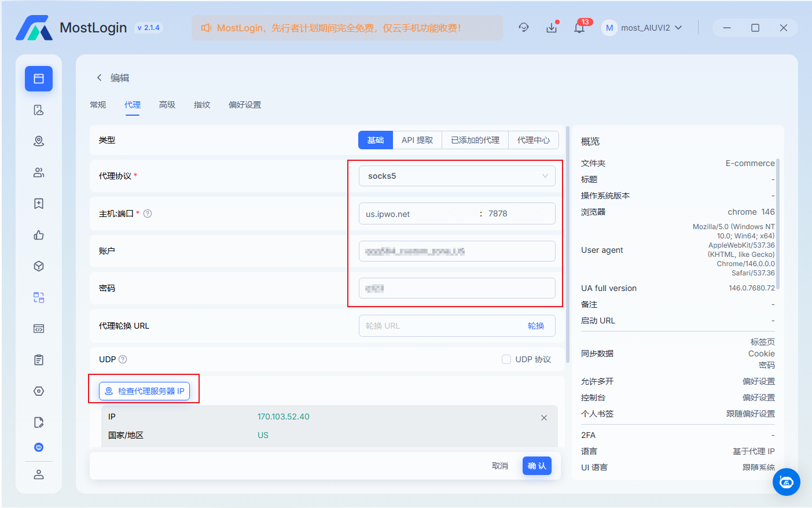The image size is (812, 508).
Task: Open the hexagon settings sidebar icon
Action: [x=39, y=391]
